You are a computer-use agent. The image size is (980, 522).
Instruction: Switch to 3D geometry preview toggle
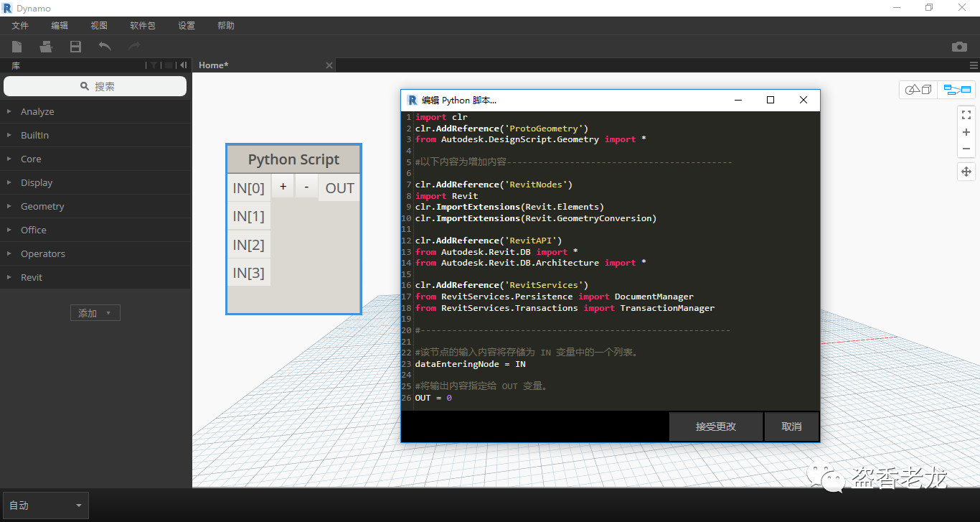(918, 90)
